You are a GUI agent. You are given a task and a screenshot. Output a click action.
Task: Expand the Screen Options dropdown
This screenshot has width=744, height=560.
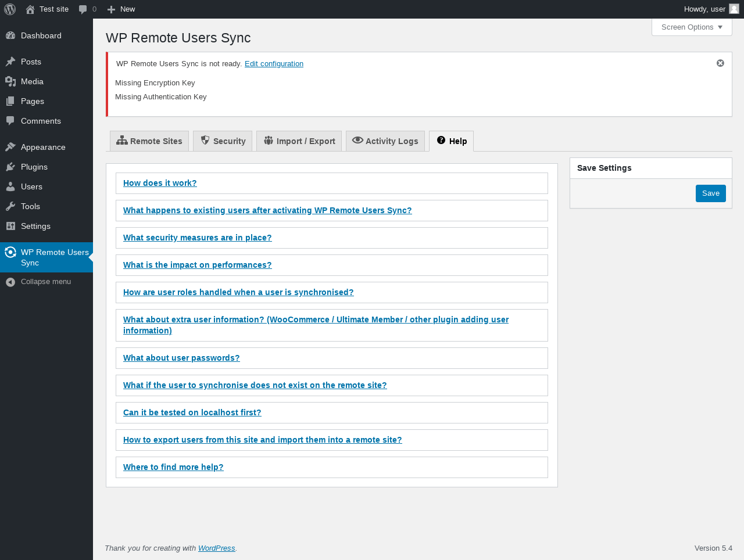point(692,27)
